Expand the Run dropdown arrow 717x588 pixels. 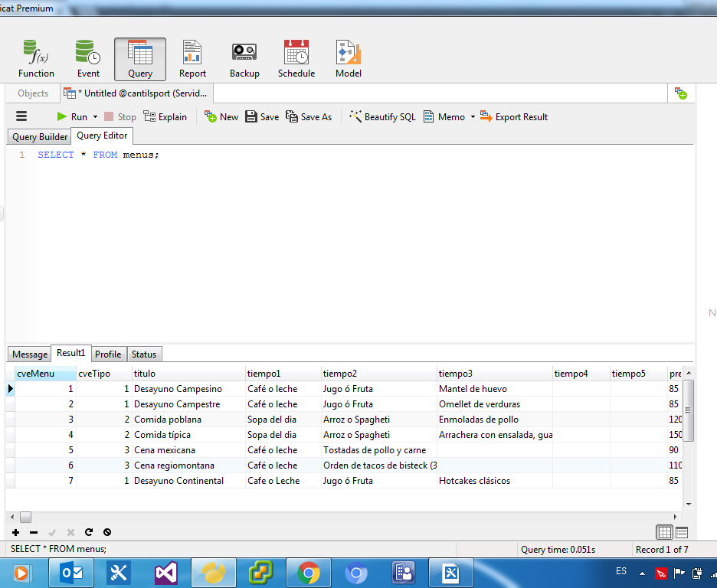(96, 117)
